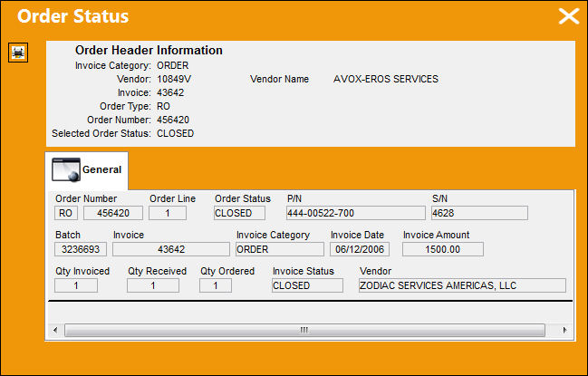This screenshot has width=588, height=376.
Task: Click the S/N field 4628
Action: click(x=479, y=213)
